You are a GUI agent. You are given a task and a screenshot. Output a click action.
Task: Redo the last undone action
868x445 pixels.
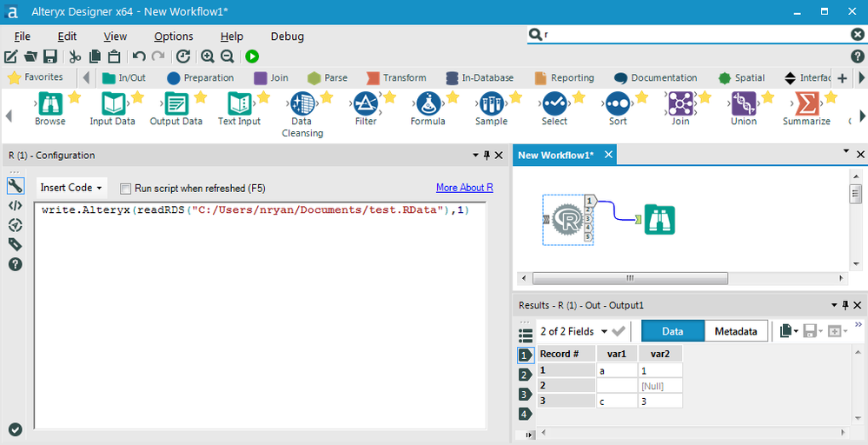click(x=158, y=56)
